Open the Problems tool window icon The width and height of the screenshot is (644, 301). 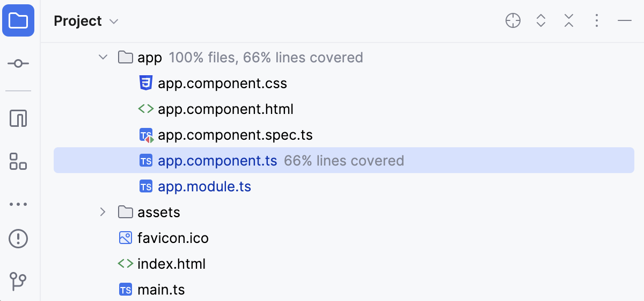[18, 238]
